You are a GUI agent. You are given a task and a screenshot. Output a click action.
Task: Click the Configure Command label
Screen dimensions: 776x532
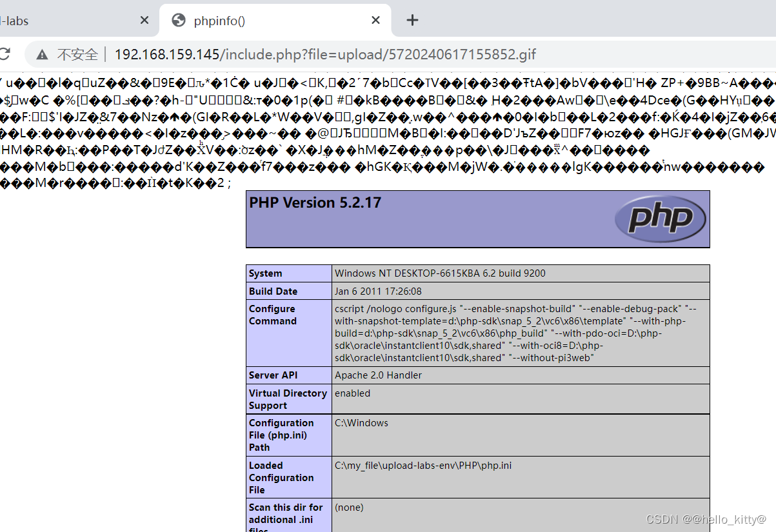click(273, 315)
